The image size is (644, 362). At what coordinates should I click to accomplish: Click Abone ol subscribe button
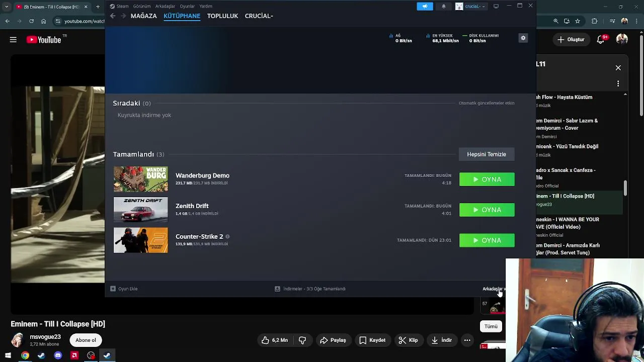(x=86, y=340)
